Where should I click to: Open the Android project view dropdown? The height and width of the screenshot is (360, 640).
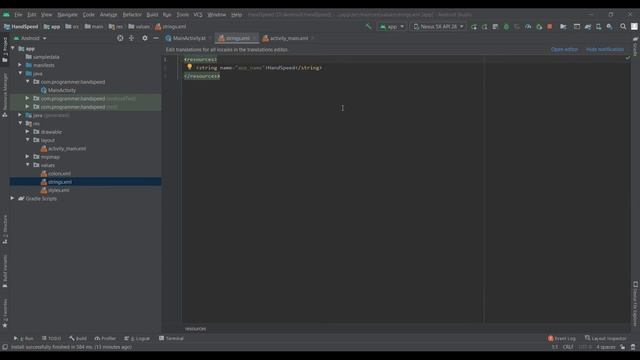(30, 38)
